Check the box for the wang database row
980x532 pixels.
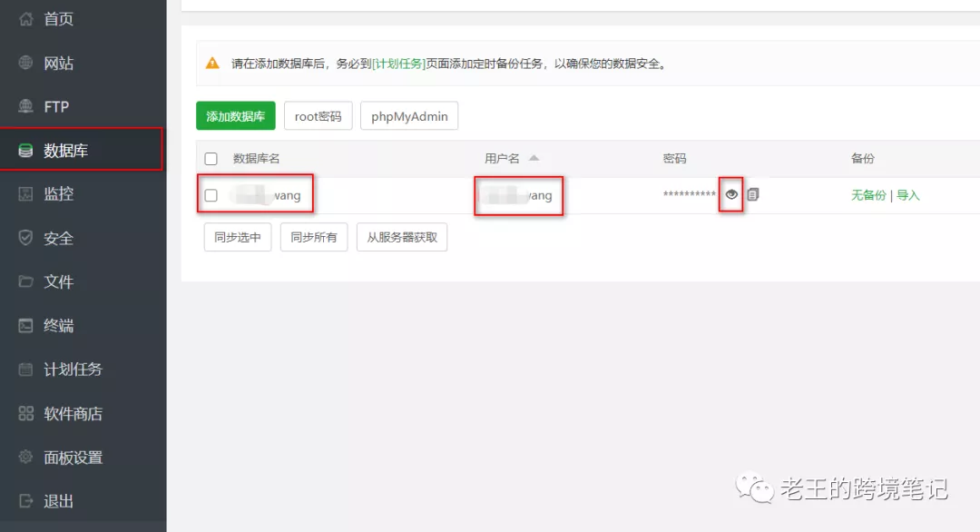tap(211, 195)
